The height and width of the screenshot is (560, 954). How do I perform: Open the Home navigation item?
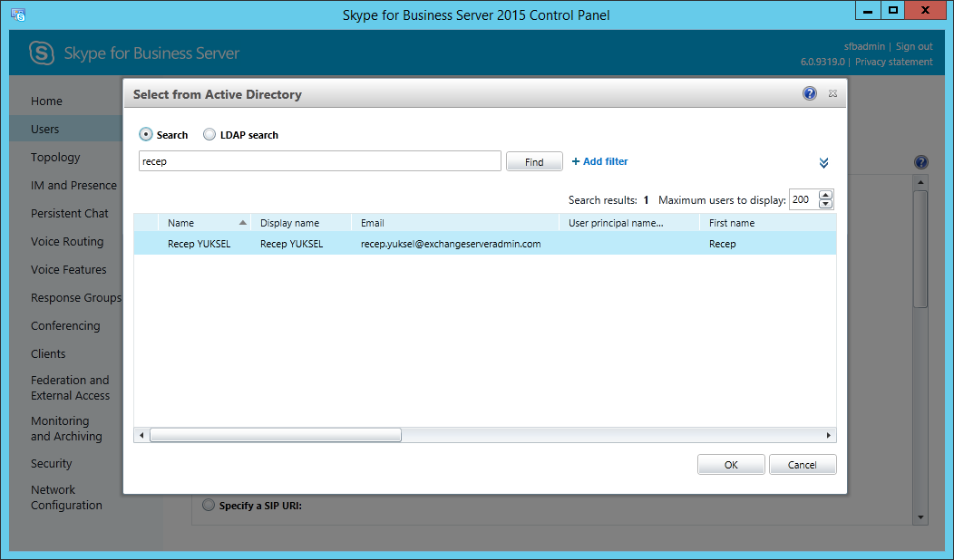pos(46,101)
